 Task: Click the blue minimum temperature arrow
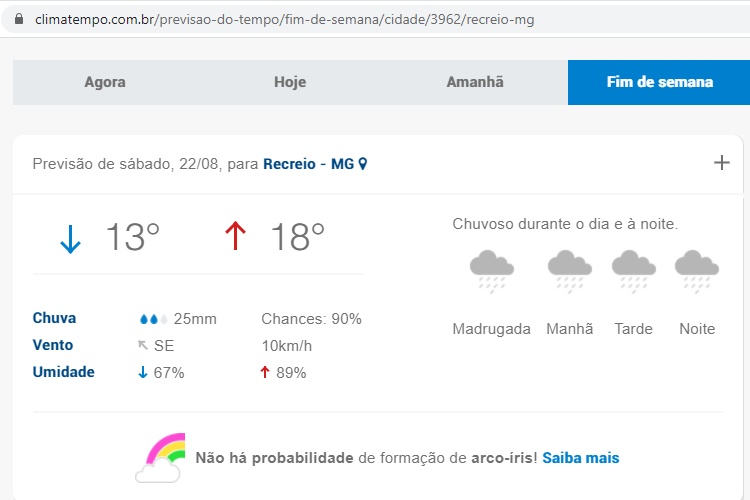coord(70,239)
